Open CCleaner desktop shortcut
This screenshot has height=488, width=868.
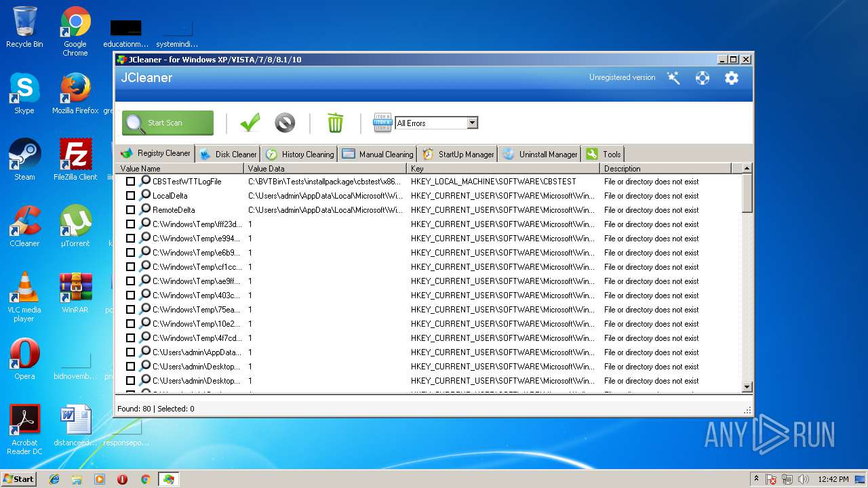click(24, 226)
